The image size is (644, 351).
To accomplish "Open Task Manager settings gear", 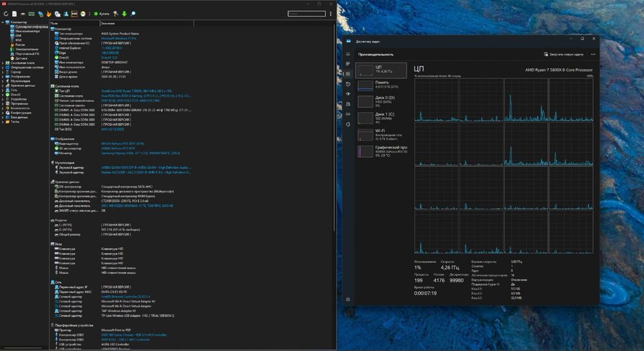I will [348, 299].
